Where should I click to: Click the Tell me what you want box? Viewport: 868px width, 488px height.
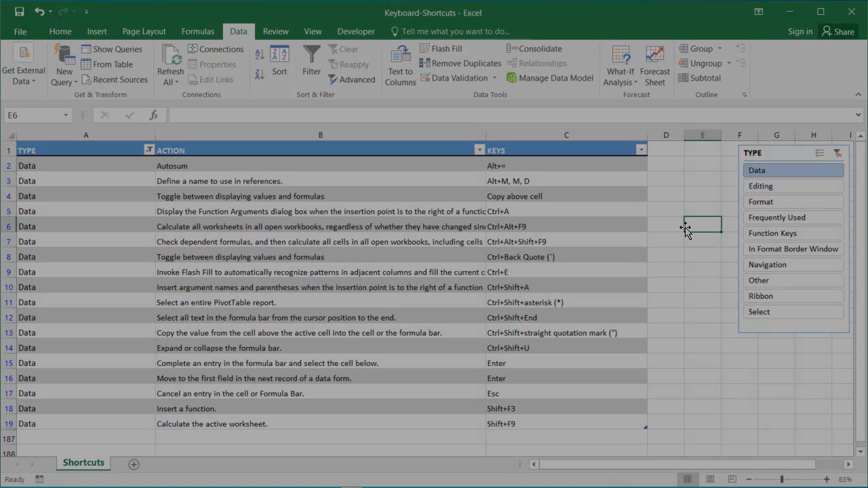point(450,31)
